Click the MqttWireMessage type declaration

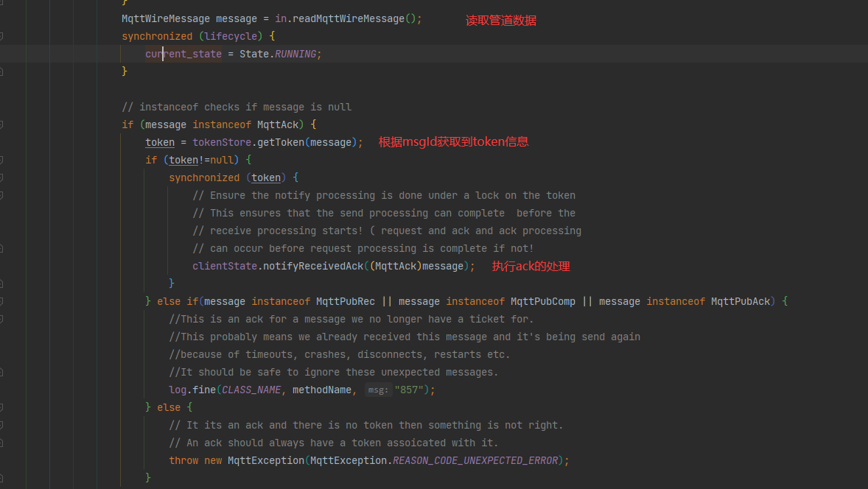[166, 19]
